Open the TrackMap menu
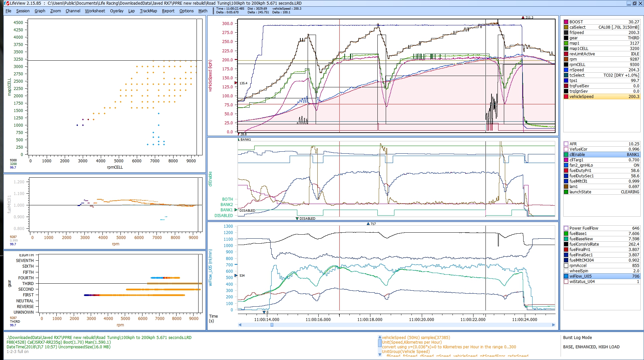Image resolution: width=644 pixels, height=360 pixels. [x=148, y=11]
